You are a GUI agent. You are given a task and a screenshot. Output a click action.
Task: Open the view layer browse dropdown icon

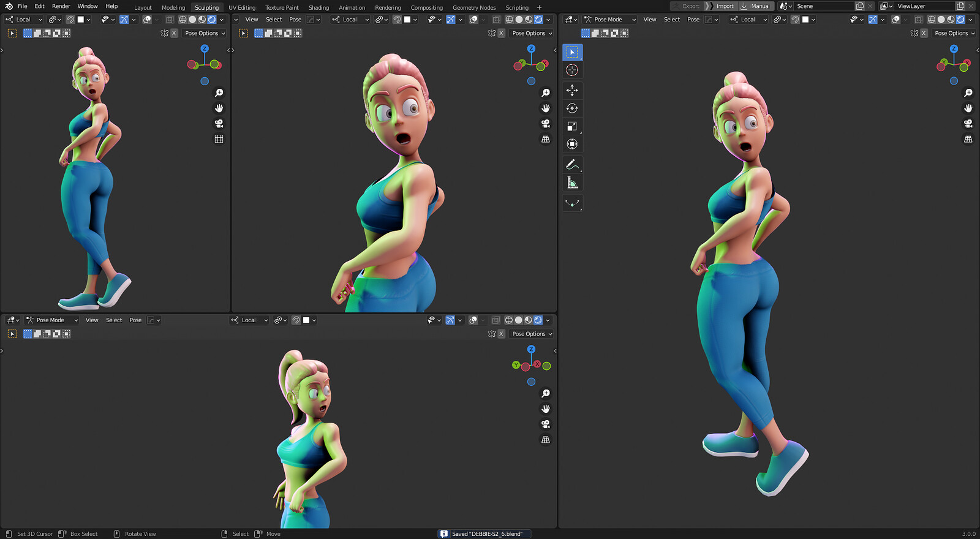(885, 6)
